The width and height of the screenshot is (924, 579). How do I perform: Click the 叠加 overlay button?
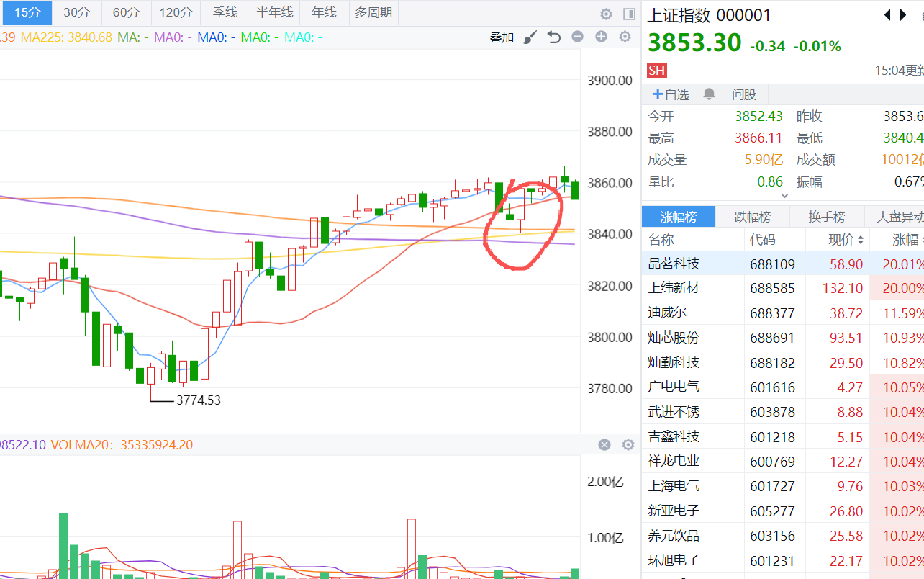coord(502,37)
